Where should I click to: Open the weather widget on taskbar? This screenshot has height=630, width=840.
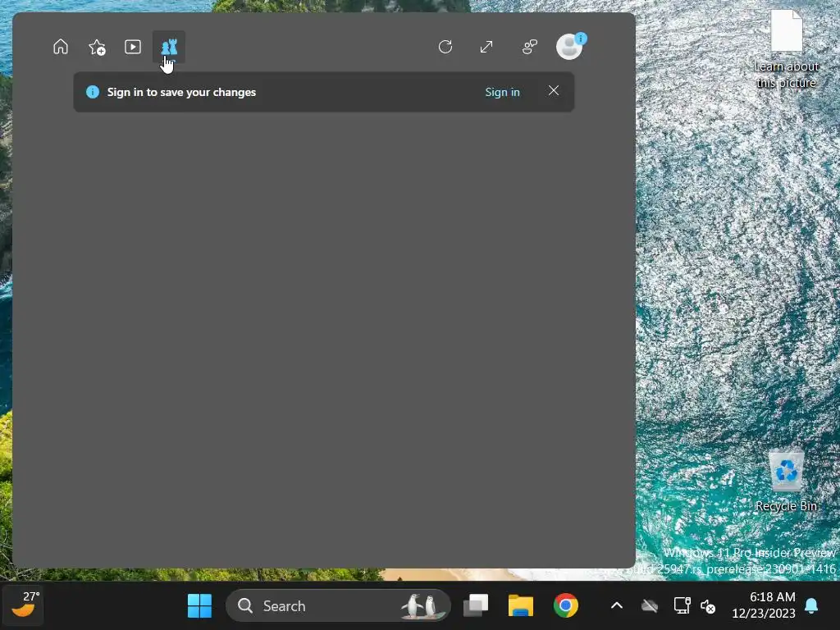23,605
